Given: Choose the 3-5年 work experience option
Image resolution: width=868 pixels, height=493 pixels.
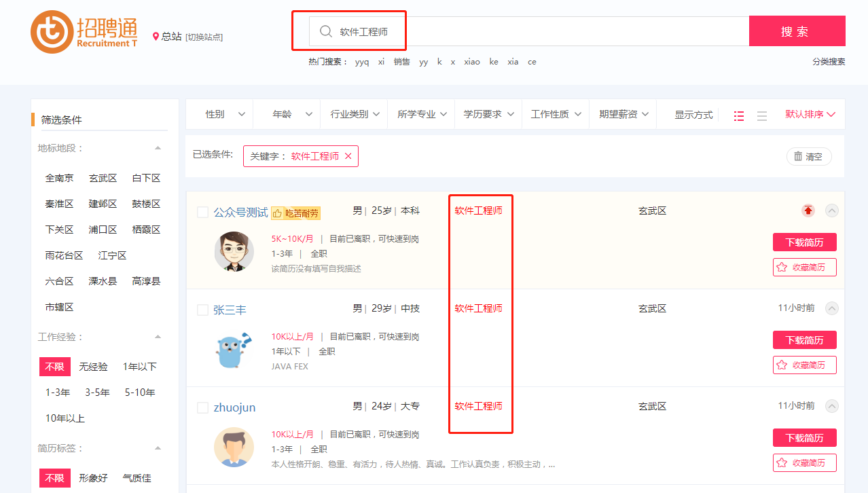Looking at the screenshot, I should pos(97,392).
